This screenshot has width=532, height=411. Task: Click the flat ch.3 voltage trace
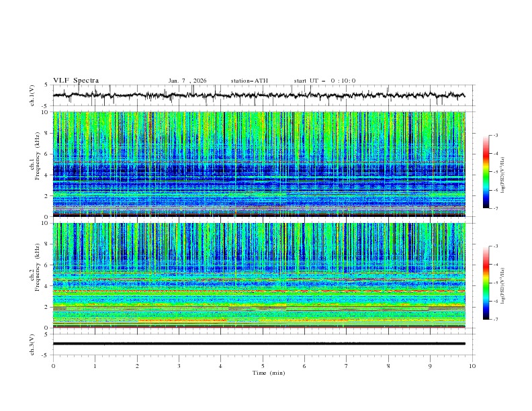point(259,344)
